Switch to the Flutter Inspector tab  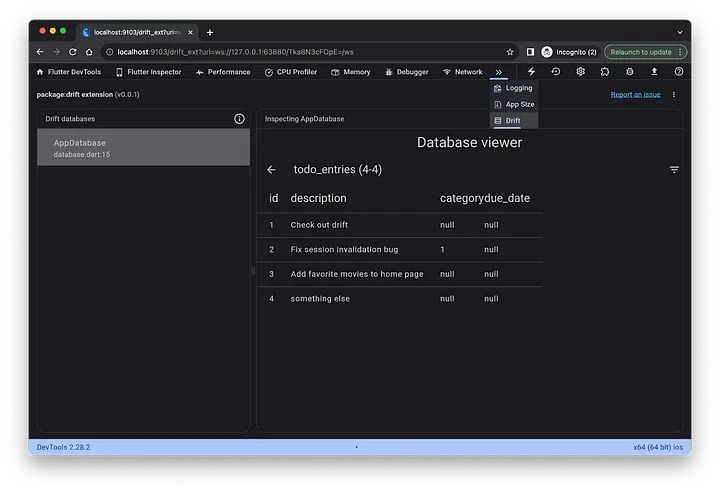tap(148, 72)
